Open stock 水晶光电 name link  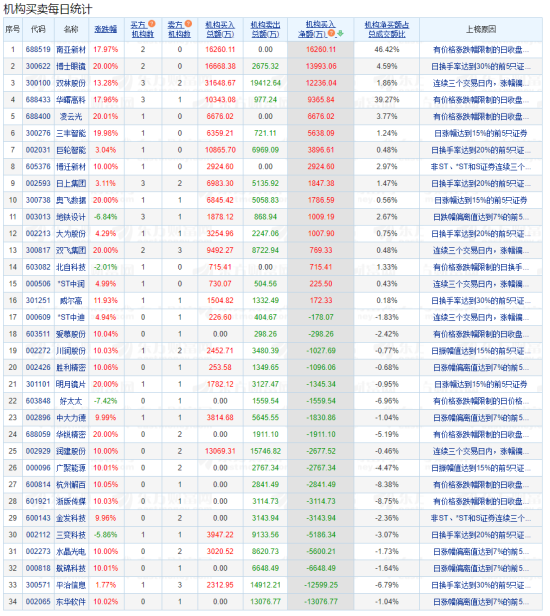pyautogui.click(x=71, y=552)
